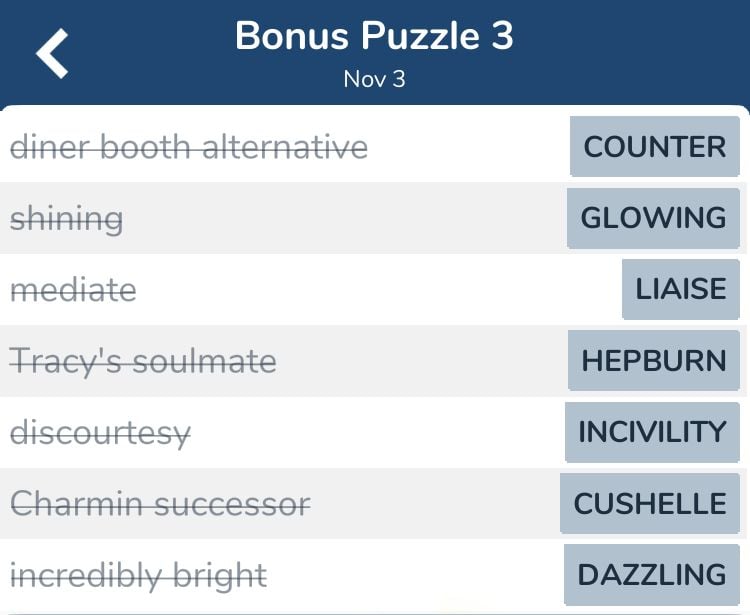Tap empty space in the discourtesy row
750x615 pixels.
[378, 433]
